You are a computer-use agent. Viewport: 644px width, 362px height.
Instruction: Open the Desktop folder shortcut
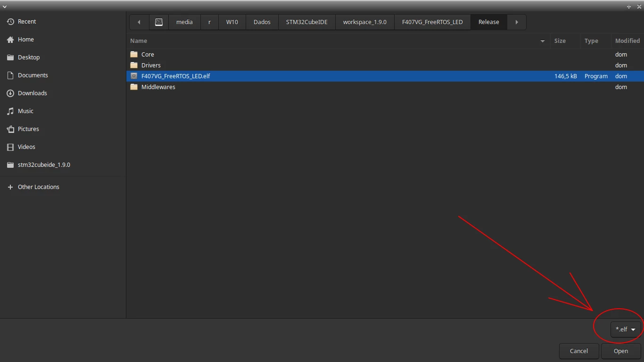click(63, 58)
